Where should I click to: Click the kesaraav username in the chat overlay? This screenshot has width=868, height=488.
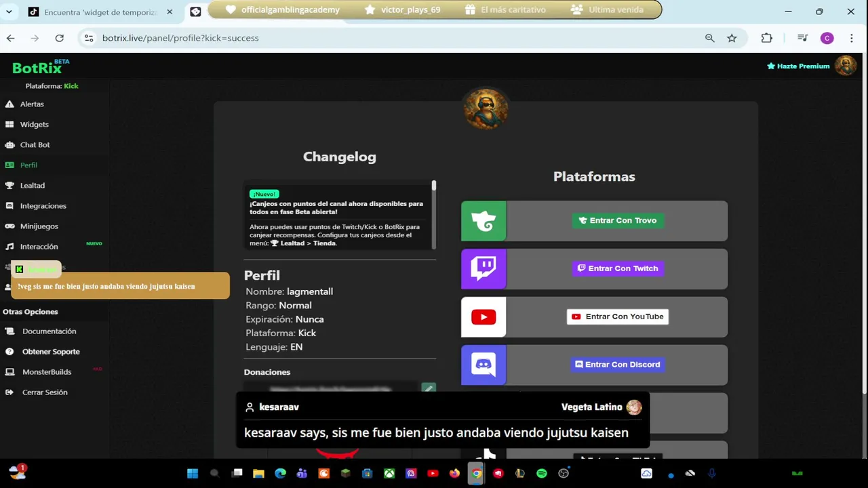pyautogui.click(x=279, y=407)
